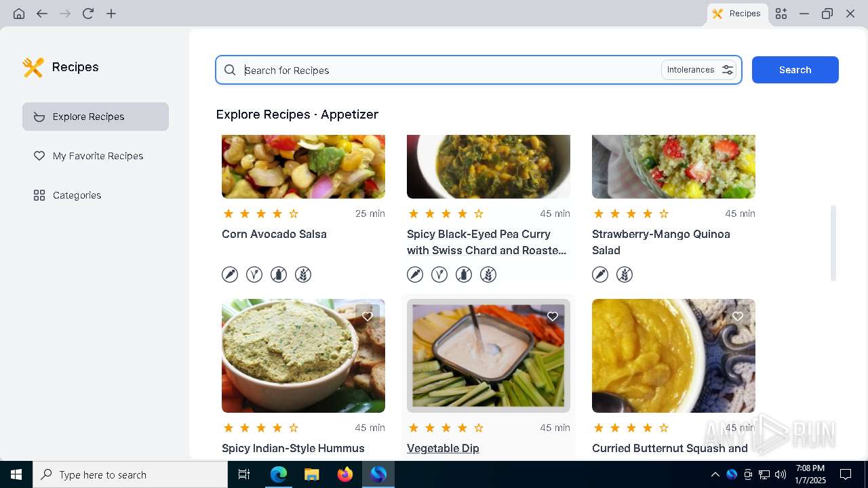This screenshot has height=488, width=868.
Task: Click the recipe list vertical scrollbar
Action: pyautogui.click(x=833, y=243)
